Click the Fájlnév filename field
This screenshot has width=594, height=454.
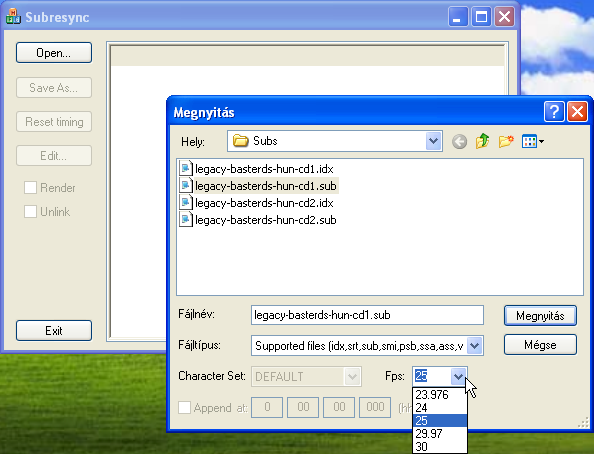[367, 315]
